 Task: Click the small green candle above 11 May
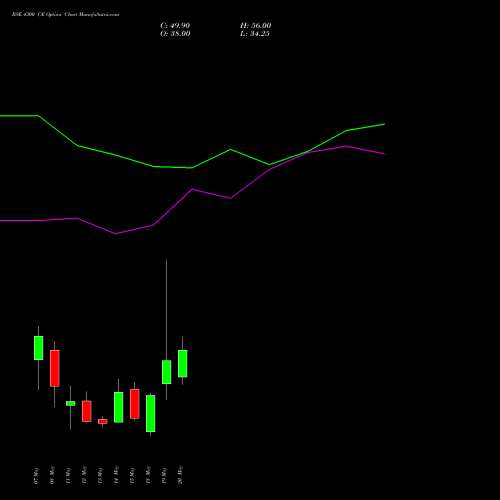pos(71,403)
